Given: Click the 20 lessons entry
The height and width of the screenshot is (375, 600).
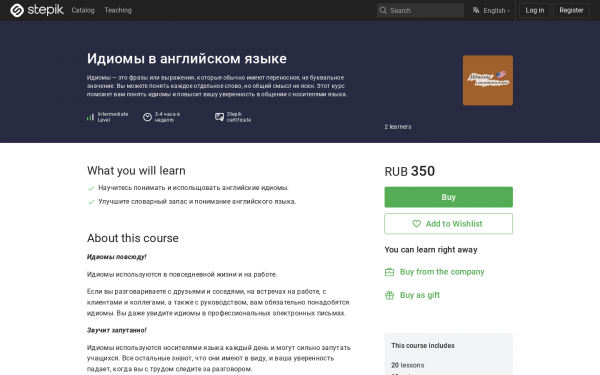Looking at the screenshot, I should coord(408,365).
